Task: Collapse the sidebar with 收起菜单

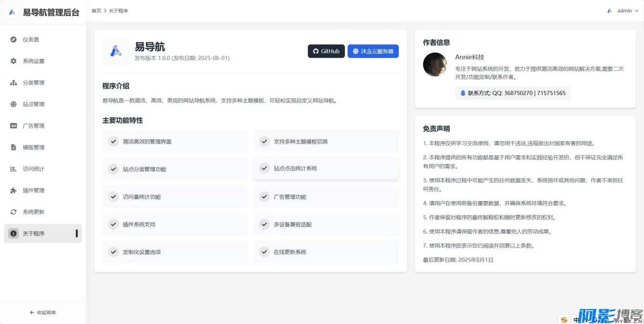Action: tap(43, 313)
